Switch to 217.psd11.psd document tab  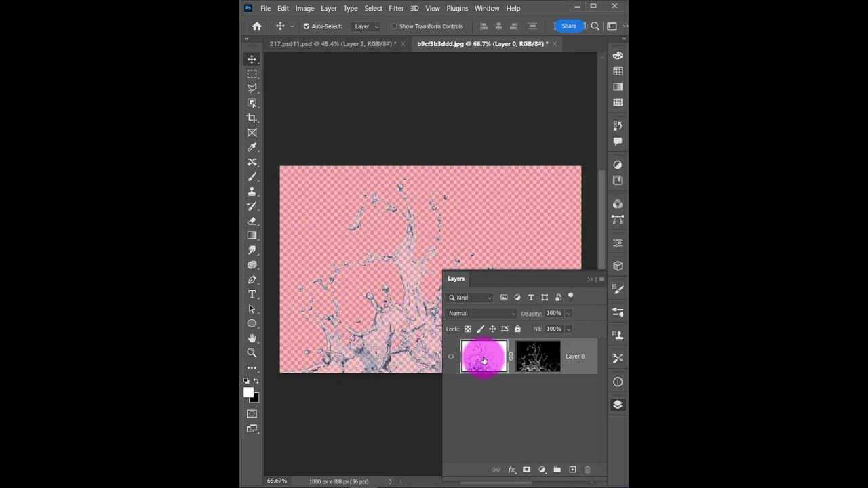[x=333, y=43]
